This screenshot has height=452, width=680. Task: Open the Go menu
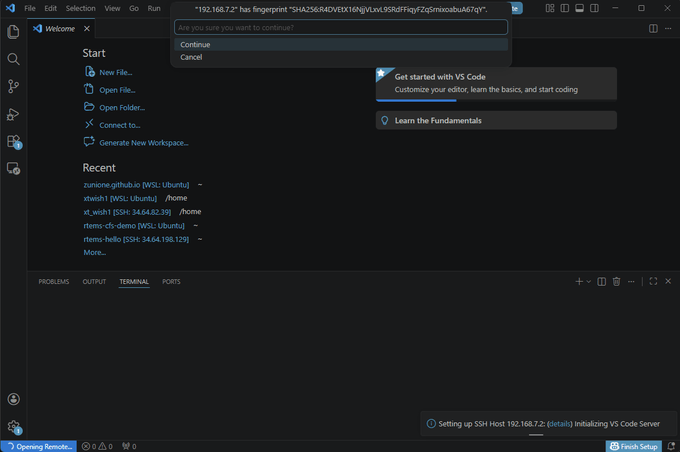click(134, 8)
